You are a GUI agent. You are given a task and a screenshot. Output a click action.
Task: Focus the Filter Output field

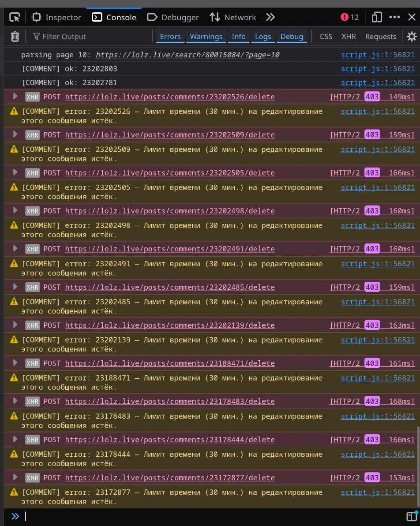pyautogui.click(x=90, y=37)
